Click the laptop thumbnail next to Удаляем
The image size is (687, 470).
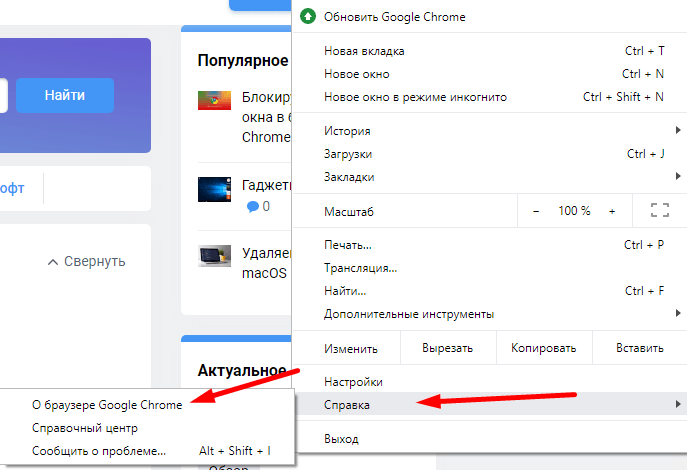[214, 256]
